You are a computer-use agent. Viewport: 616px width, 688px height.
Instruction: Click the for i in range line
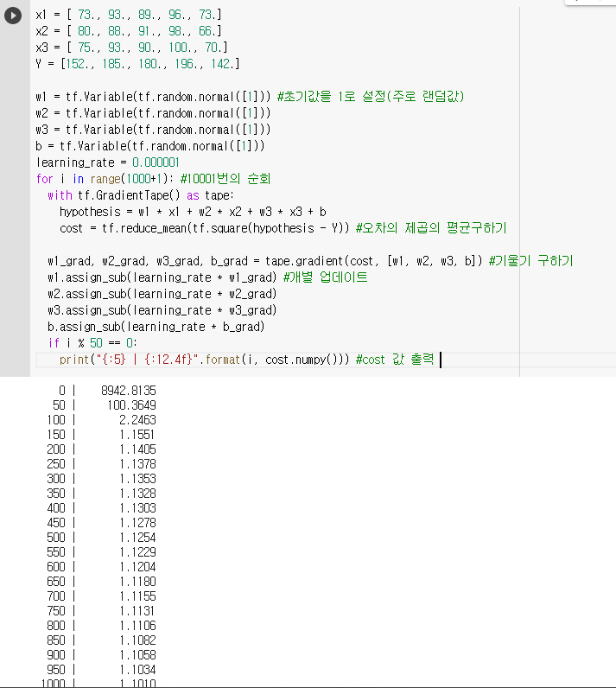(x=153, y=179)
